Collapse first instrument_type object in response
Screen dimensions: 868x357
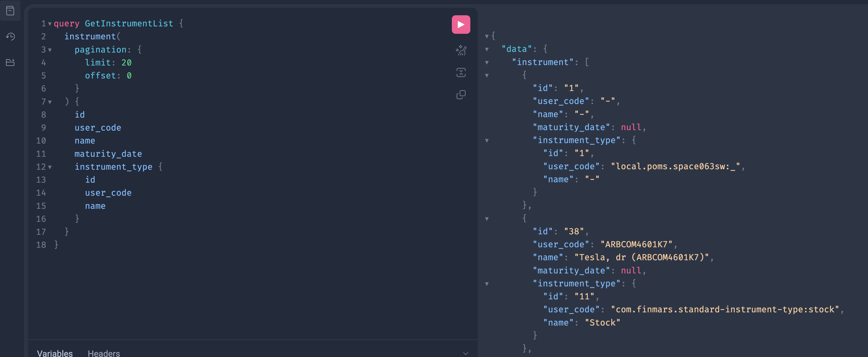click(487, 141)
